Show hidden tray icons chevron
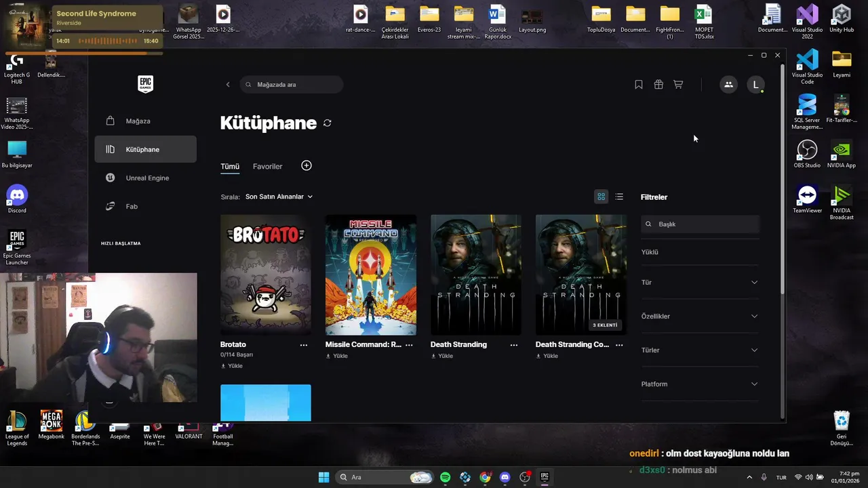 (x=749, y=477)
